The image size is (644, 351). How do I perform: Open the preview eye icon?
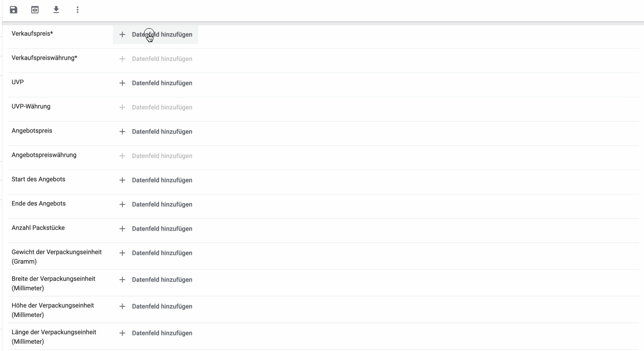[x=34, y=10]
